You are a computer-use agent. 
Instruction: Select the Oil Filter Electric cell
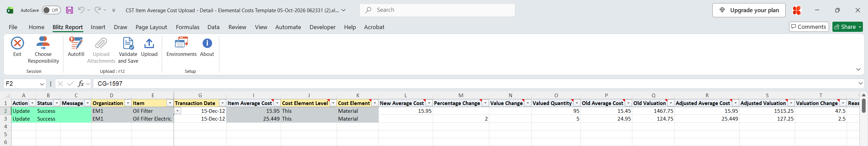[x=153, y=119]
